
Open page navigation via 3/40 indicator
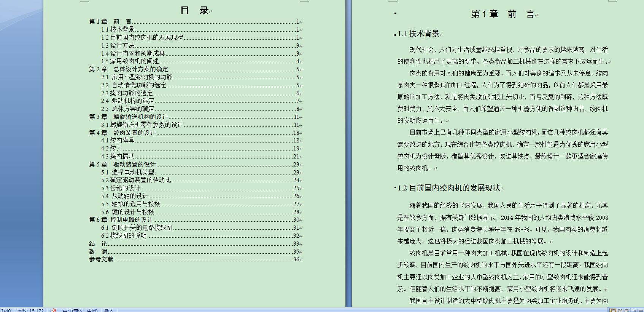click(6, 310)
